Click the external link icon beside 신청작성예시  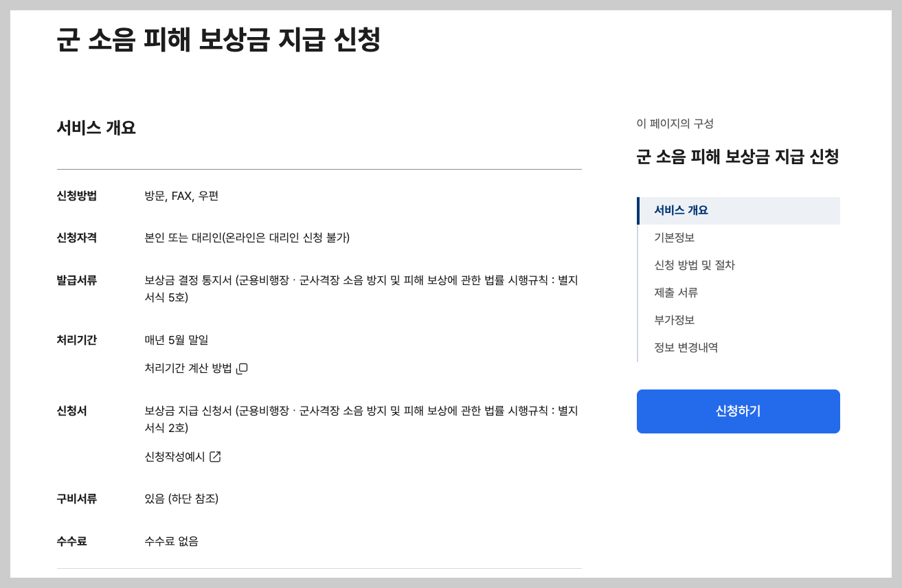(216, 456)
